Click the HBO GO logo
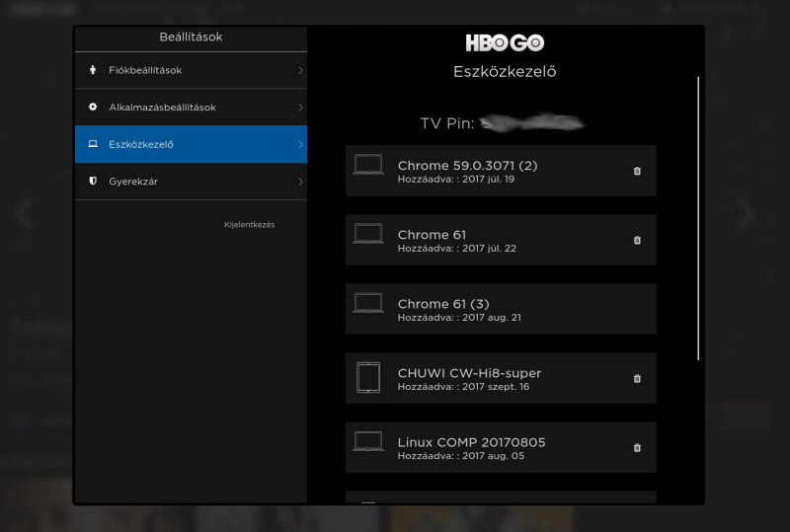 pyautogui.click(x=505, y=42)
